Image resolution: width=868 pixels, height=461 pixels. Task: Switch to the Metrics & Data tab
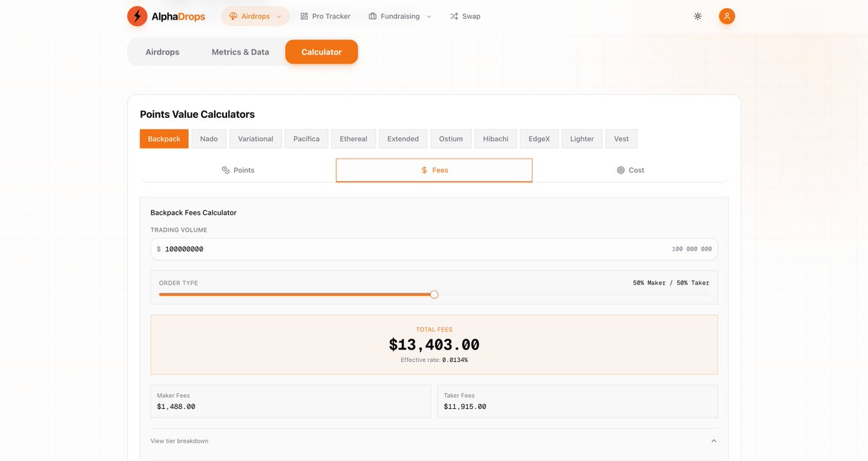240,52
